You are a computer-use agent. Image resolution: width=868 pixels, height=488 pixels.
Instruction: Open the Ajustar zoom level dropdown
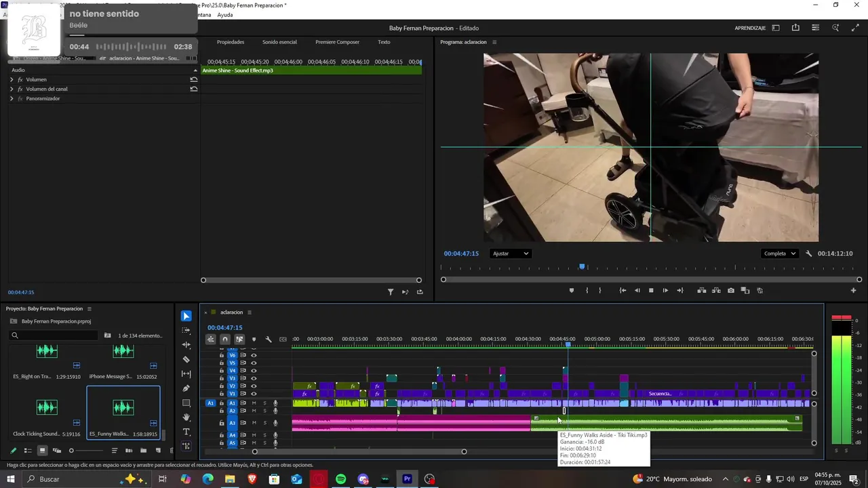[510, 253]
